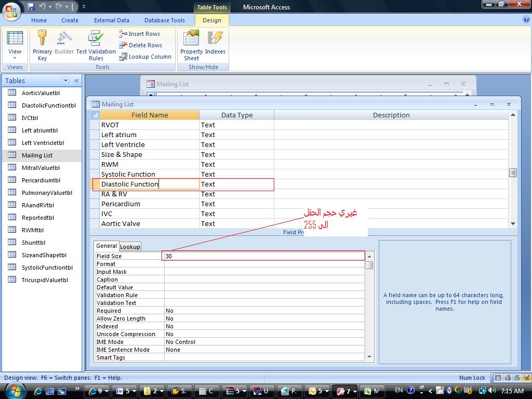The image size is (532, 399).
Task: Click the Required property value
Action: [x=264, y=311]
